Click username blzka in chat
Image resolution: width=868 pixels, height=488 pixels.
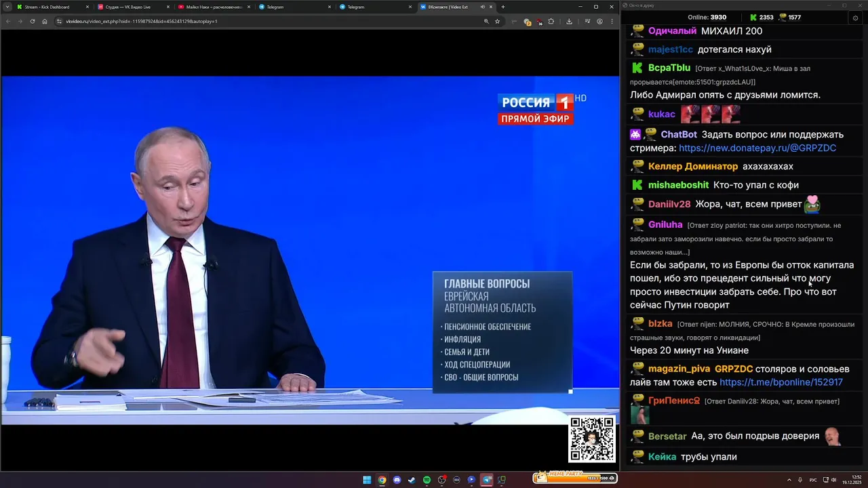click(660, 323)
